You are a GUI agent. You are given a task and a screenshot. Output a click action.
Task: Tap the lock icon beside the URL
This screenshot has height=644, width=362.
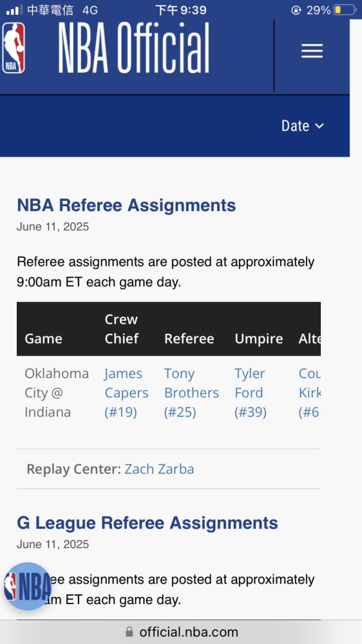click(129, 631)
